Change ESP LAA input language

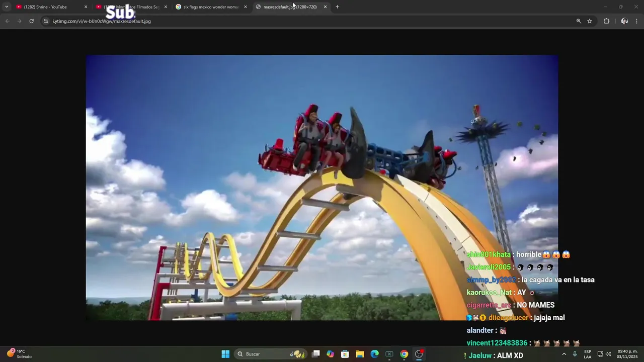coord(588,354)
